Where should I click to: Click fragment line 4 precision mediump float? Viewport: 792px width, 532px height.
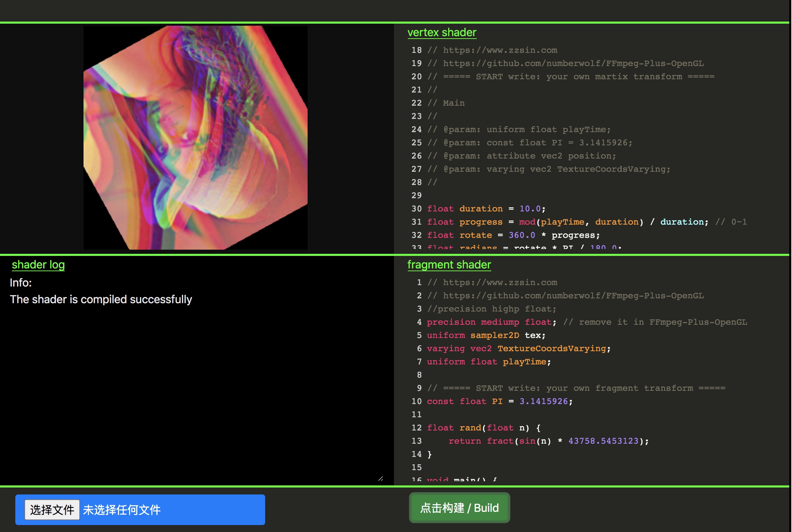[x=491, y=322]
